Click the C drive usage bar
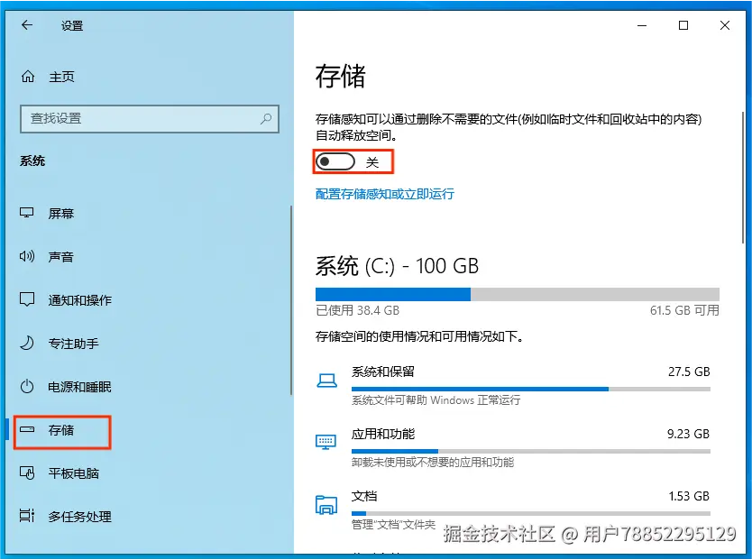The height and width of the screenshot is (560, 752). pos(516,294)
